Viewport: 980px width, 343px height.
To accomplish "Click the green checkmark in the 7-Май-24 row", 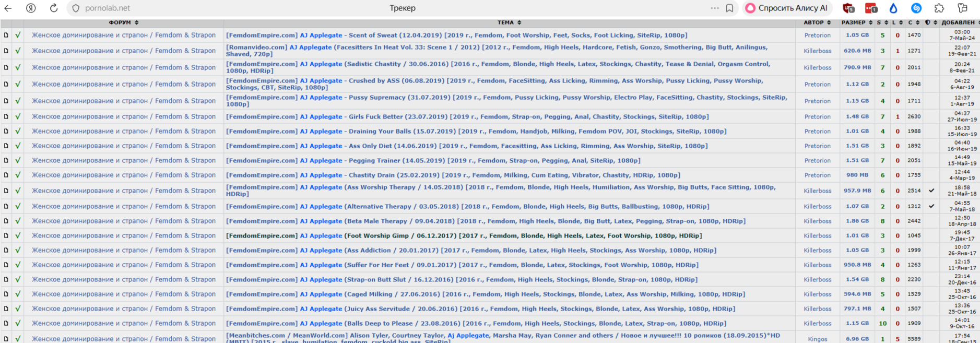I will (x=18, y=35).
